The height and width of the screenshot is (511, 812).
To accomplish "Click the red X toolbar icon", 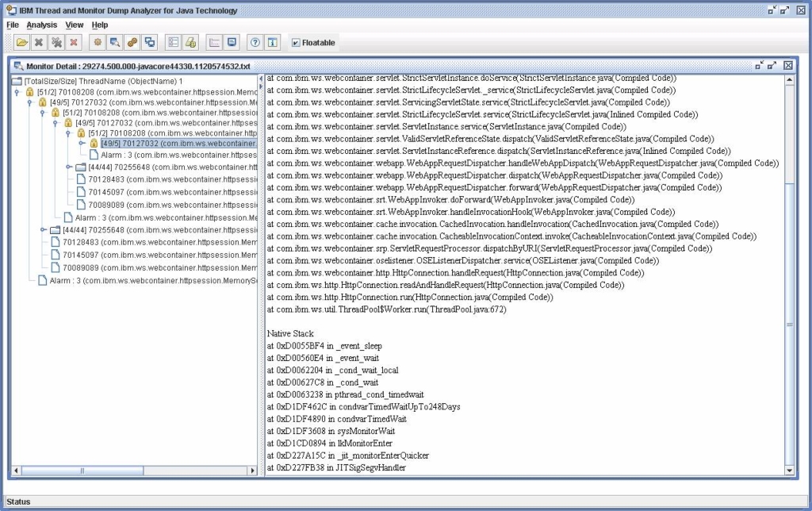I will [x=74, y=43].
